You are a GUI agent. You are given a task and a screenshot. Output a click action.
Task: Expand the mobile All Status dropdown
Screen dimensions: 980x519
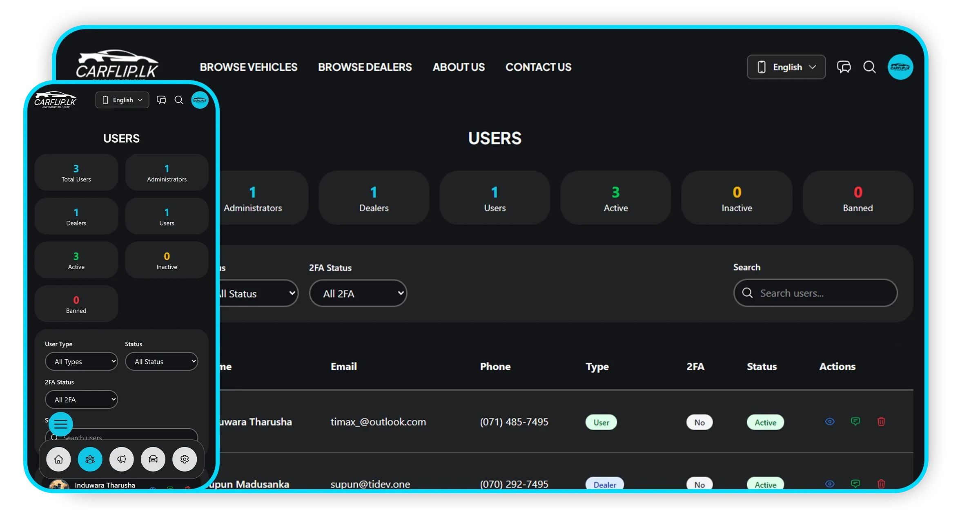[x=161, y=361]
